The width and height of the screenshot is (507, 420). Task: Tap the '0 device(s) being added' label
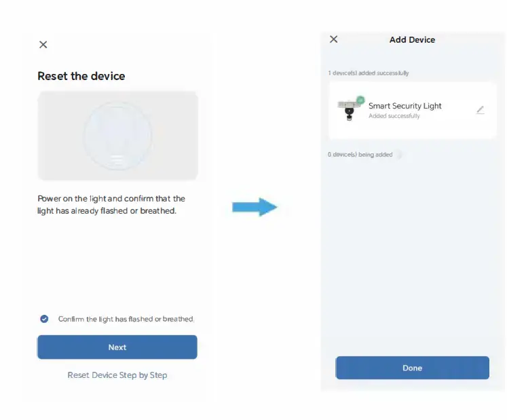[360, 155]
